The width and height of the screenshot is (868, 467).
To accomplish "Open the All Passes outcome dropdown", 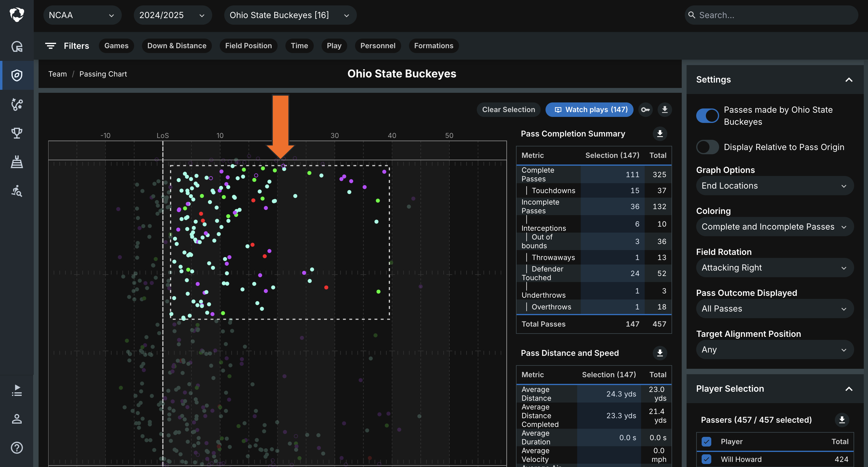I will pos(775,309).
